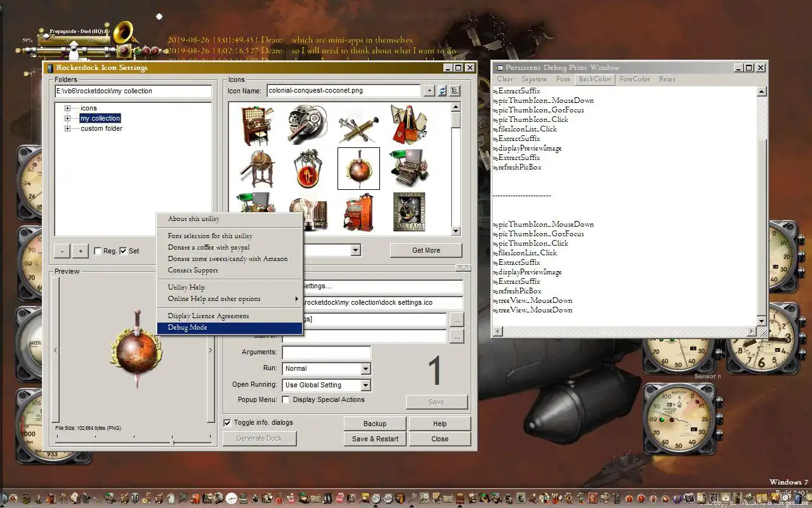The height and width of the screenshot is (508, 812).
Task: Show previous icon using preview left arrow
Action: coord(56,350)
